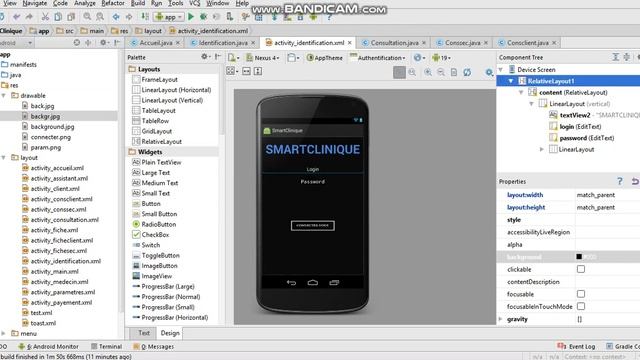Expand all in Component Tree header
This screenshot has width=640, height=360.
click(x=616, y=57)
